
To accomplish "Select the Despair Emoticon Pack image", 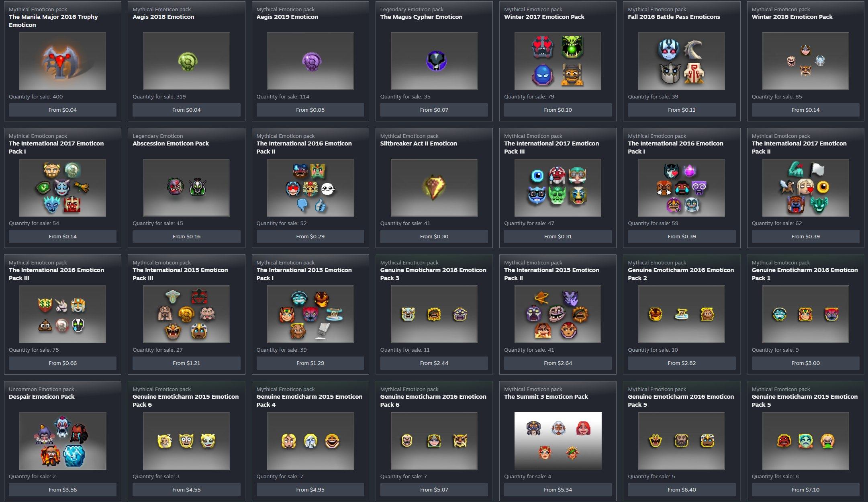I will pos(63,441).
